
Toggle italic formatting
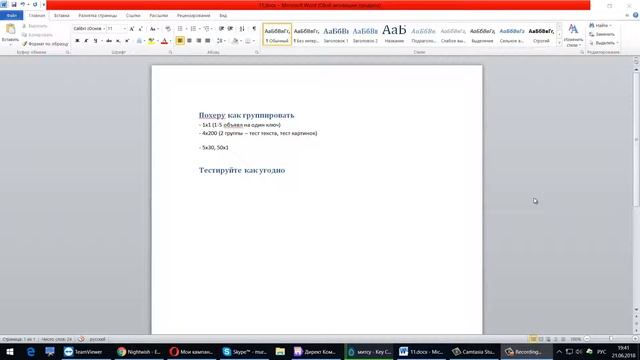(86, 41)
